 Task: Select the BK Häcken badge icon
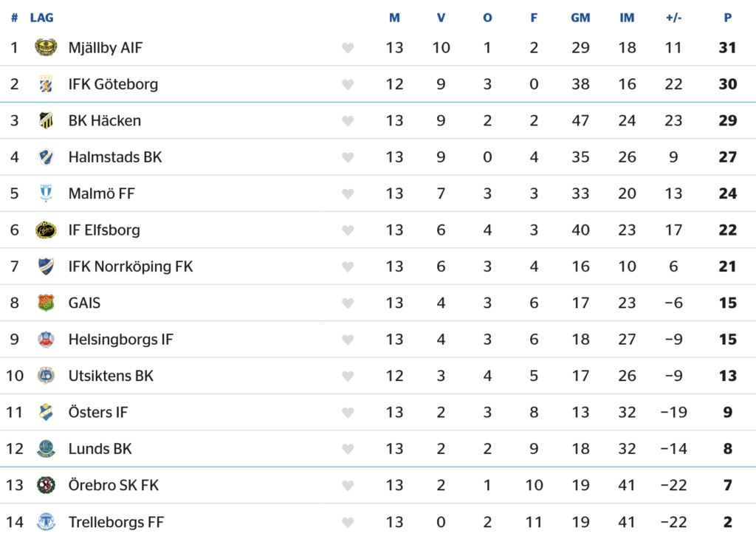[46, 120]
